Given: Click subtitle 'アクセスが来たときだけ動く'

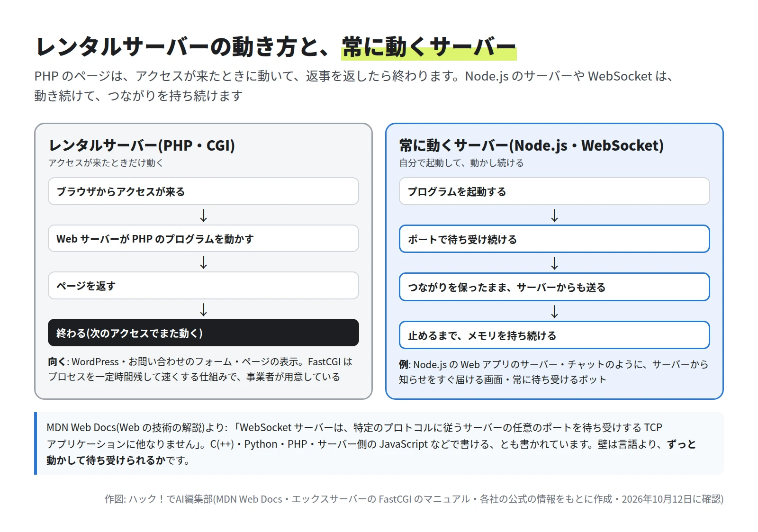Looking at the screenshot, I should click(106, 163).
